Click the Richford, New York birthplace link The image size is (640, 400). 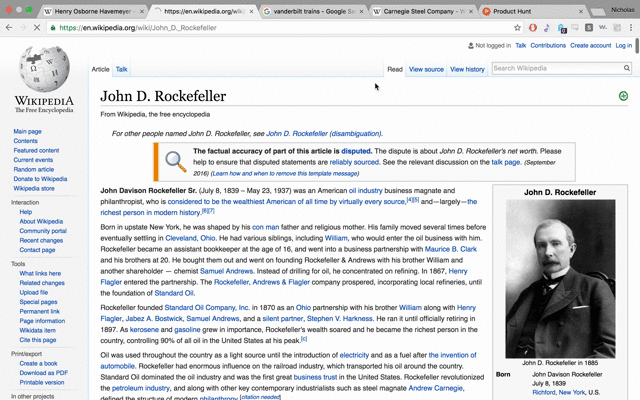(x=559, y=392)
